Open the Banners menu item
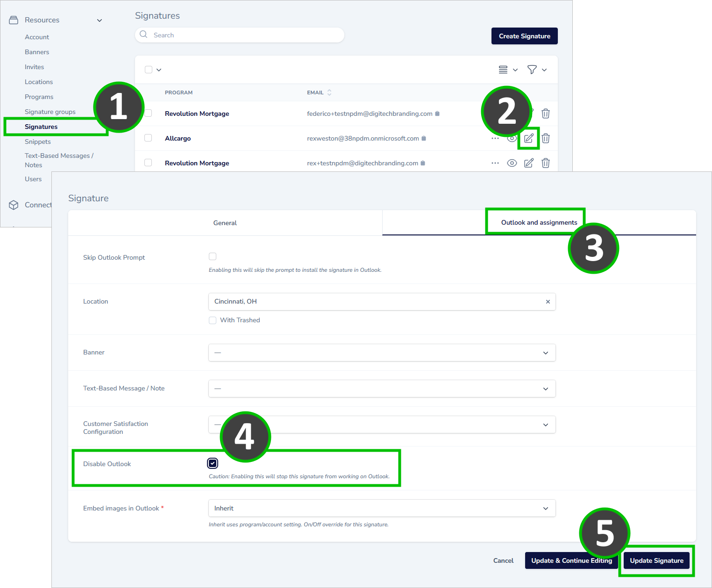This screenshot has height=588, width=712. (x=37, y=52)
